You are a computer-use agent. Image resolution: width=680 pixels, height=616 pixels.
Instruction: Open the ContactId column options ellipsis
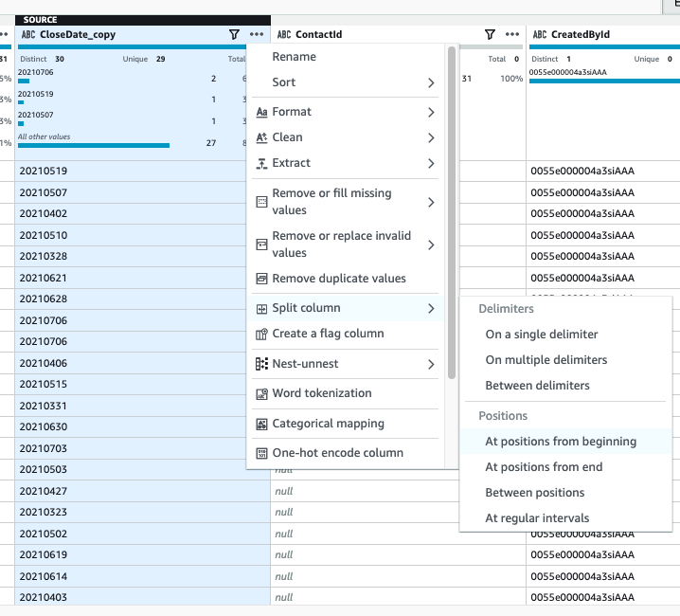click(512, 34)
